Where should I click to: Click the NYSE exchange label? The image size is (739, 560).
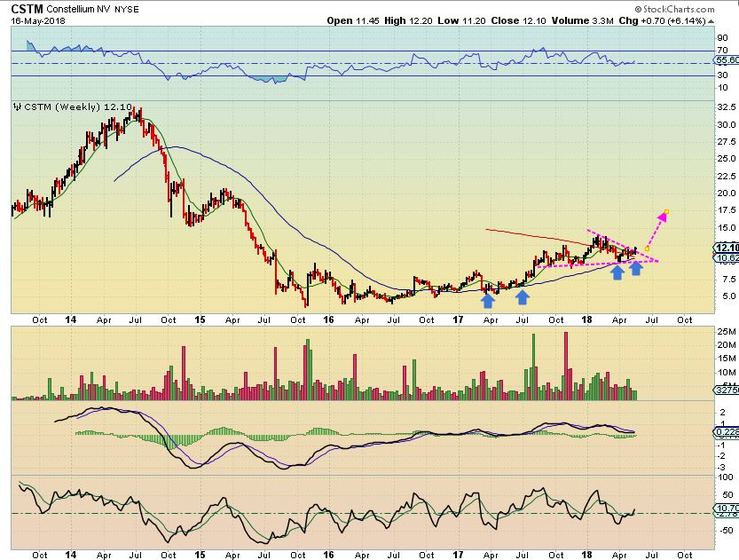[126, 9]
